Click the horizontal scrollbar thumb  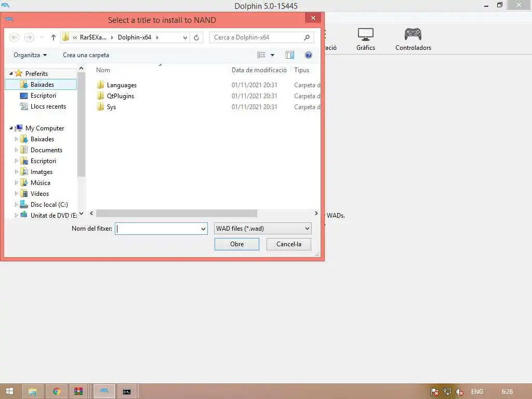coord(177,214)
